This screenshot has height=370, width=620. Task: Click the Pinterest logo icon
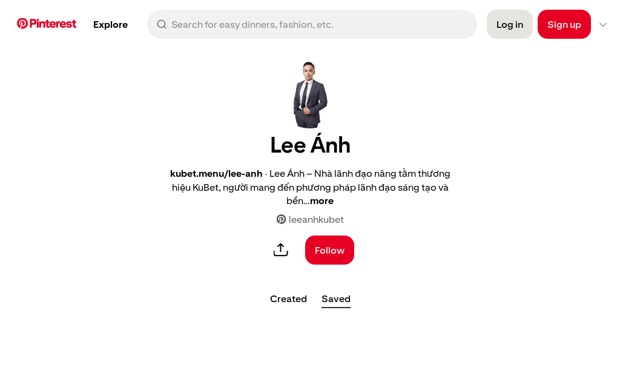[22, 24]
